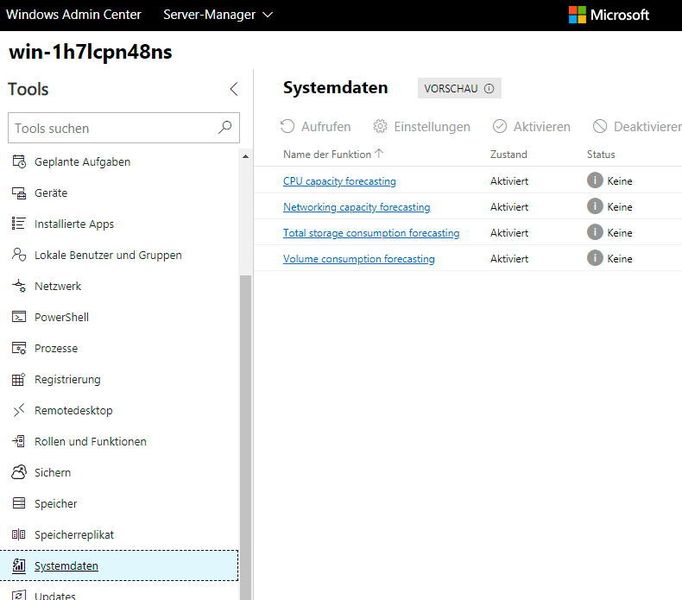Click the info icon next to VORSCHAU
Screen dimensions: 682x600
pos(489,89)
